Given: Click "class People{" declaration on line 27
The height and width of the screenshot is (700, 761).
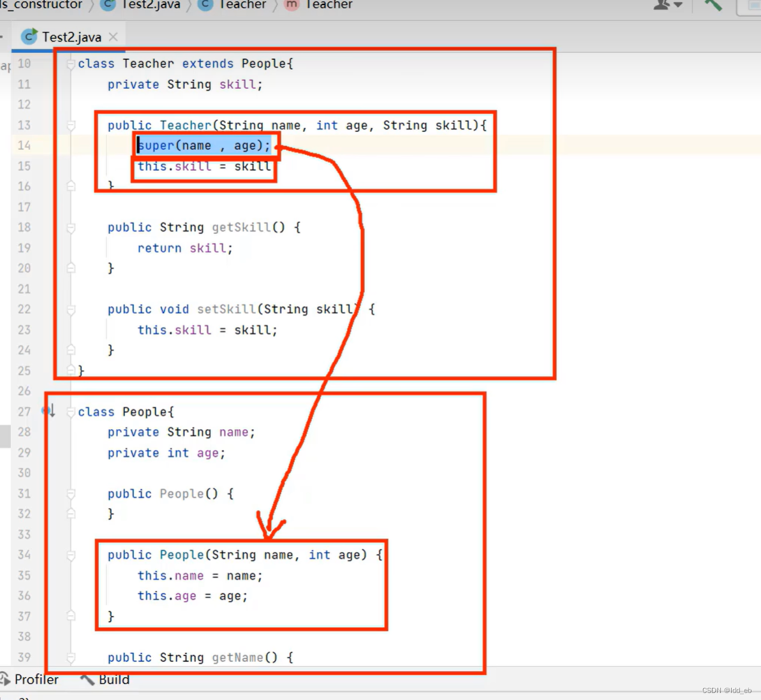Looking at the screenshot, I should (x=126, y=412).
